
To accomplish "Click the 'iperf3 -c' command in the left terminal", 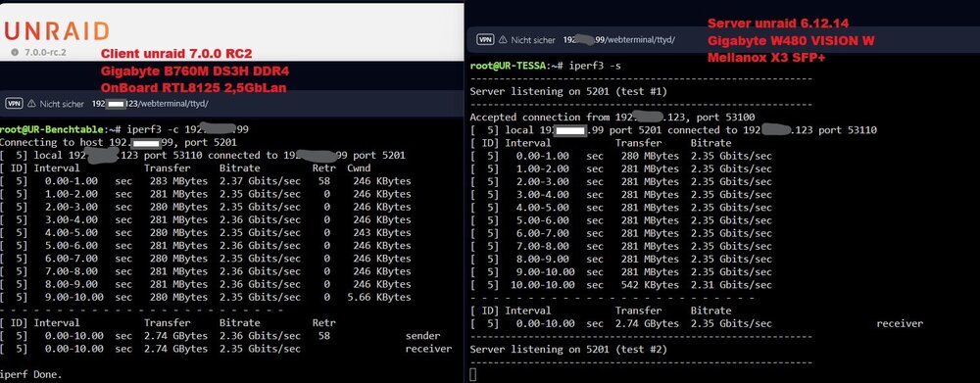I will [152, 130].
